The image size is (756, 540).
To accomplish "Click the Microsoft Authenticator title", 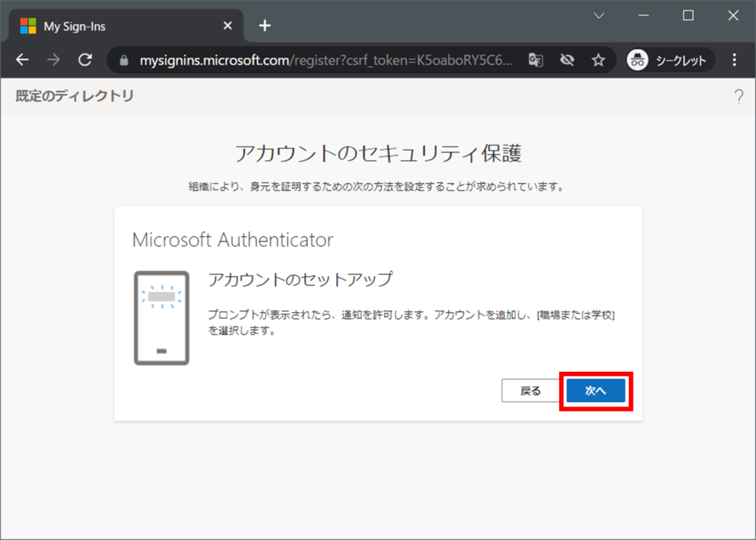I will tap(233, 240).
